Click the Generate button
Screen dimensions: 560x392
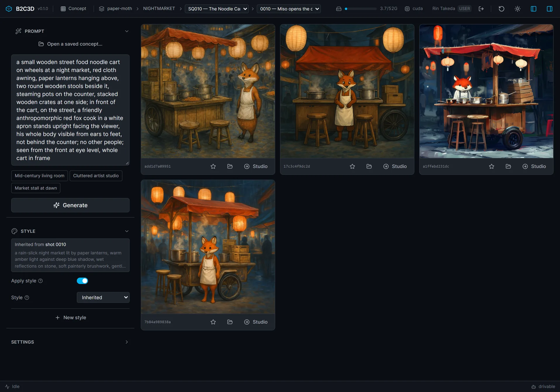click(x=70, y=205)
